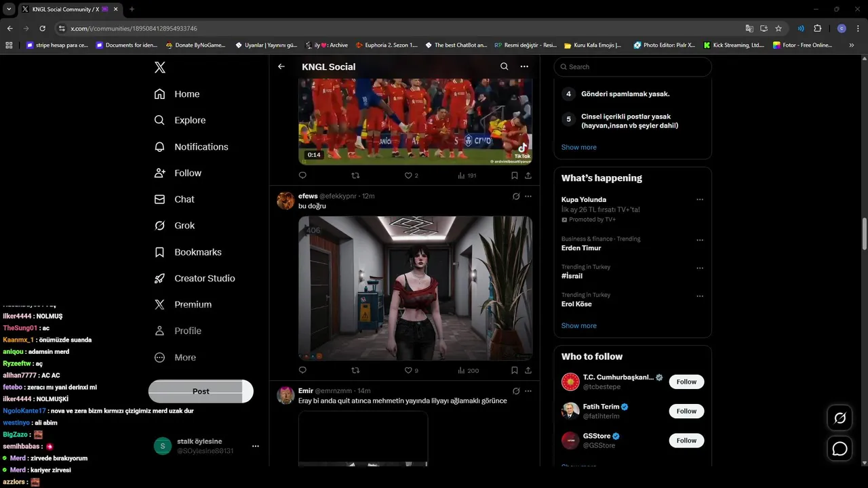
Task: Follow T.C. Cumhurbaşkanlığı account
Action: click(x=686, y=382)
